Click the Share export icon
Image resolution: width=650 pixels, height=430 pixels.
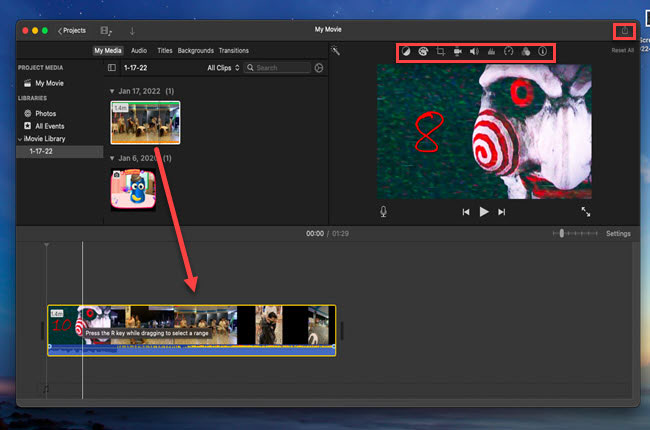coord(624,31)
